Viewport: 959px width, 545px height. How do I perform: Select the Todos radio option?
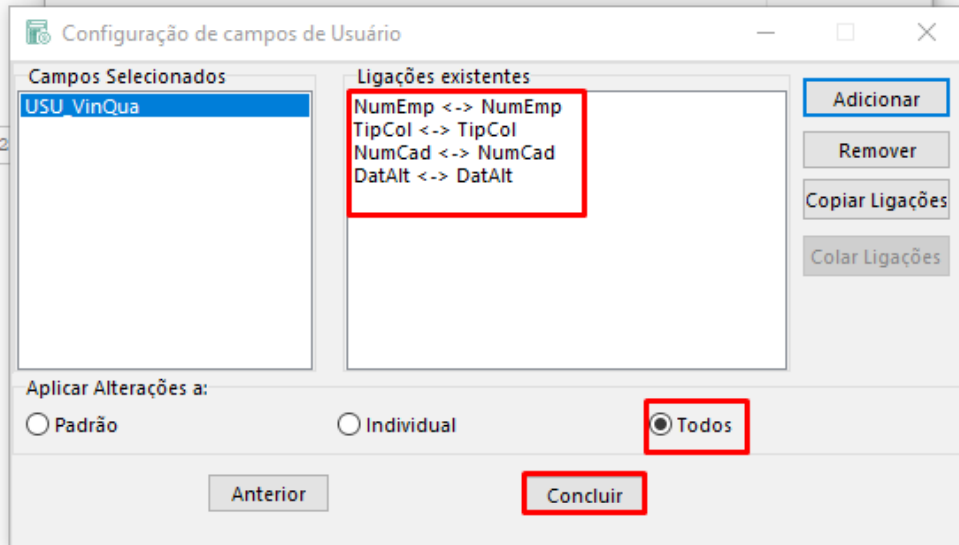pyautogui.click(x=660, y=425)
